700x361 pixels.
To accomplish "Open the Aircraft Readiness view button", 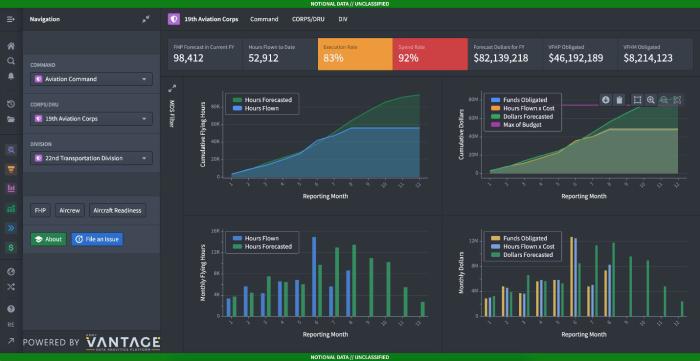I will click(117, 211).
